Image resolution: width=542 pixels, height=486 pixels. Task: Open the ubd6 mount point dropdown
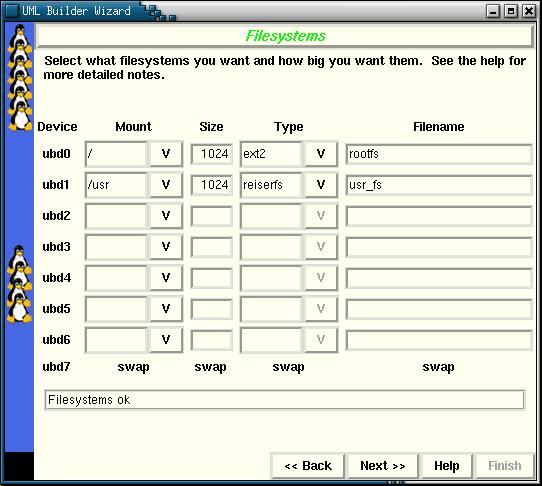pyautogui.click(x=166, y=339)
